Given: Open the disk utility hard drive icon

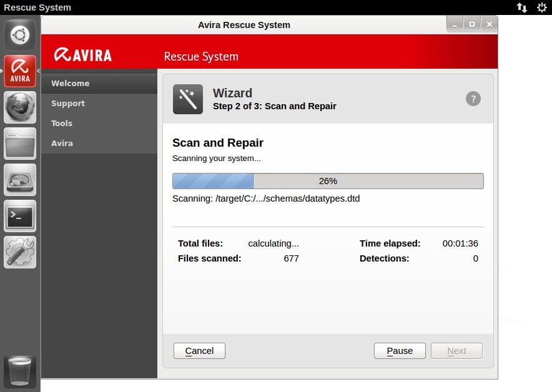Looking at the screenshot, I should pyautogui.click(x=20, y=180).
